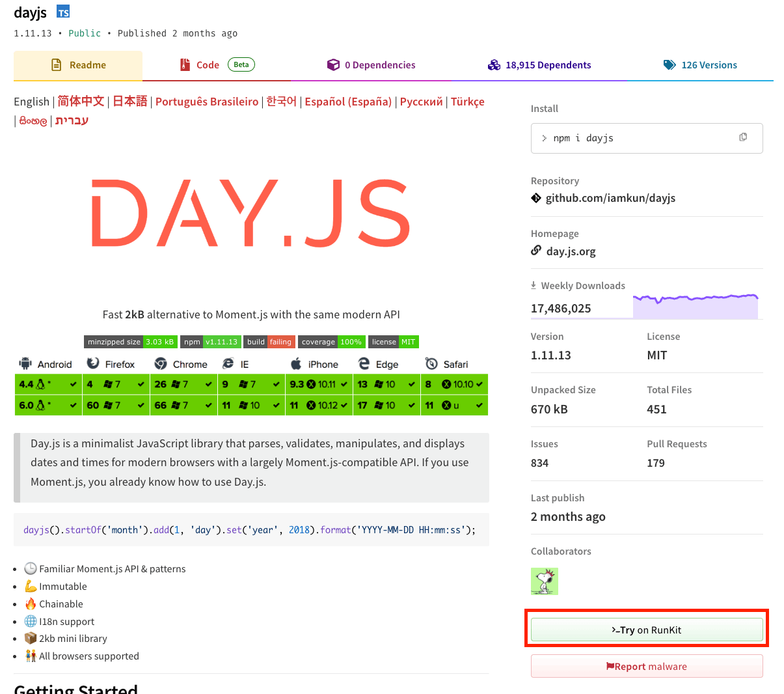
Task: Click the globe emoji before I18n support
Action: tap(31, 621)
